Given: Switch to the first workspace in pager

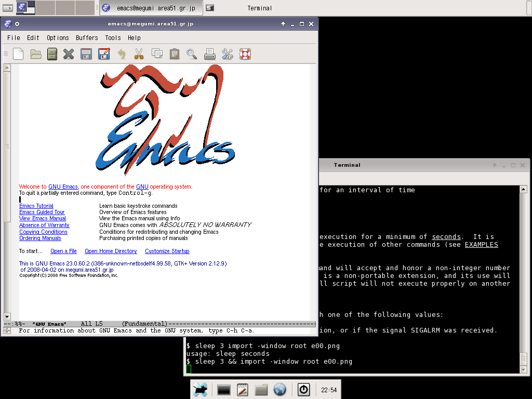Looking at the screenshot, I should [x=25, y=8].
